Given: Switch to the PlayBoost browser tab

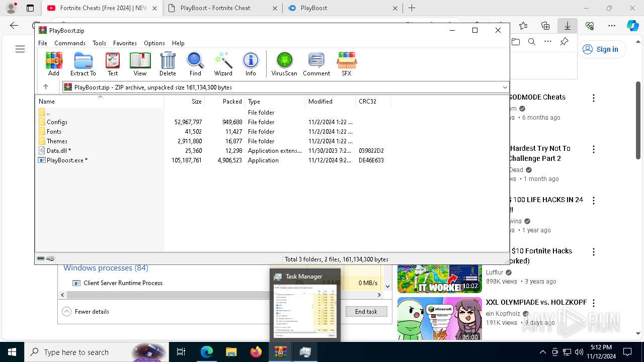Looking at the screenshot, I should 343,8.
